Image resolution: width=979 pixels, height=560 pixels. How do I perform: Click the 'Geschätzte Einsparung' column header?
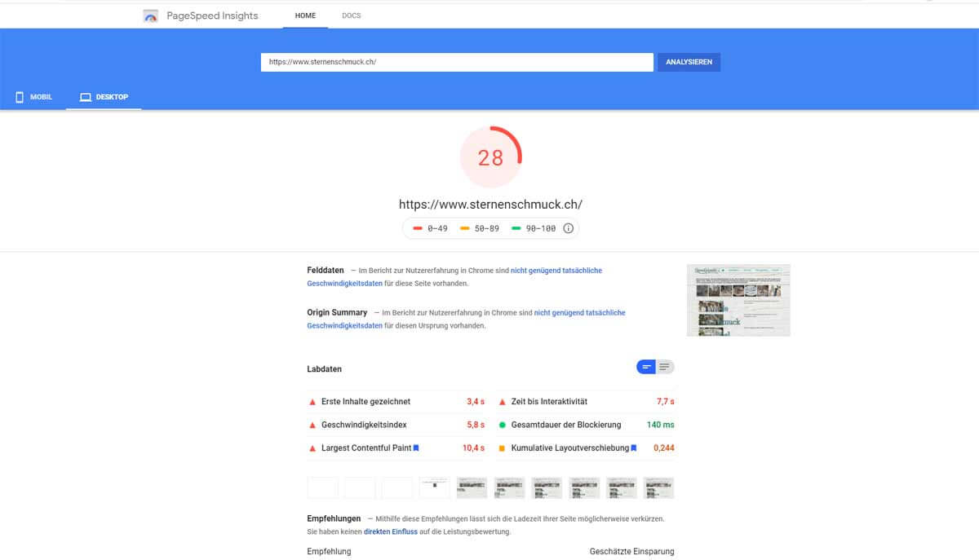632,552
